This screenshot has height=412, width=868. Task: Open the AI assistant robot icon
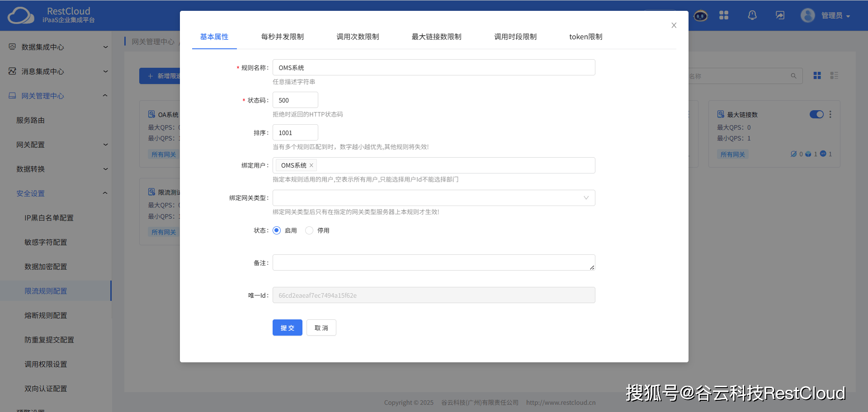coord(700,15)
